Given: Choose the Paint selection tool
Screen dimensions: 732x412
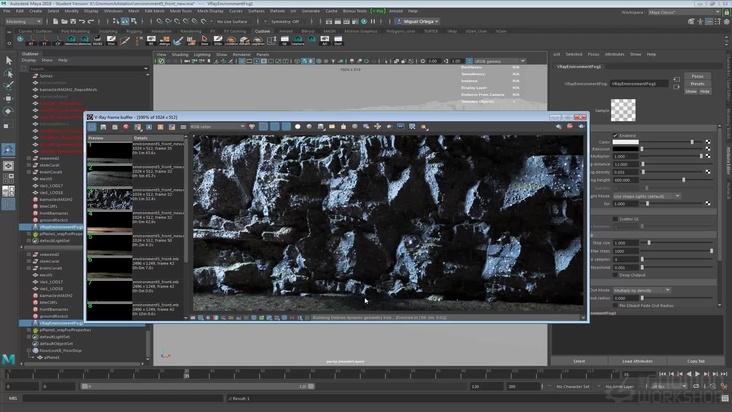Looking at the screenshot, I should point(8,86).
